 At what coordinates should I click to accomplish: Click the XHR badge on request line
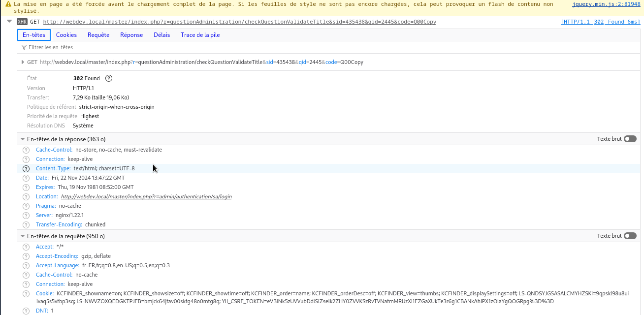click(x=22, y=22)
